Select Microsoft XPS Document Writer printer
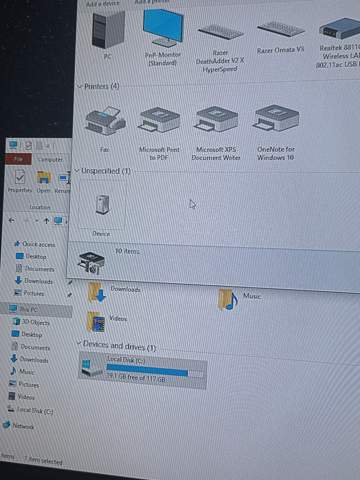This screenshot has height=480, width=360. (216, 133)
